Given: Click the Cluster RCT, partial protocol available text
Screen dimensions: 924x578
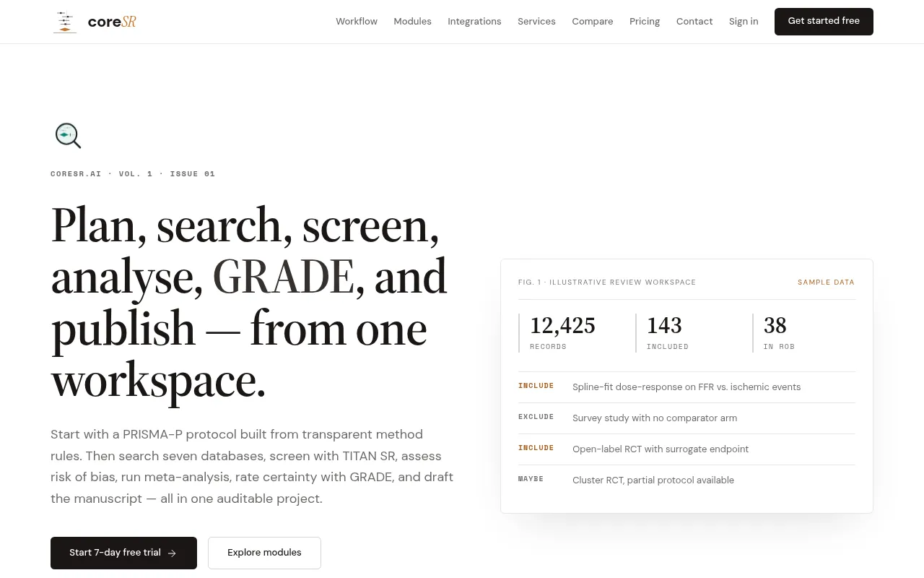Looking at the screenshot, I should coord(653,480).
